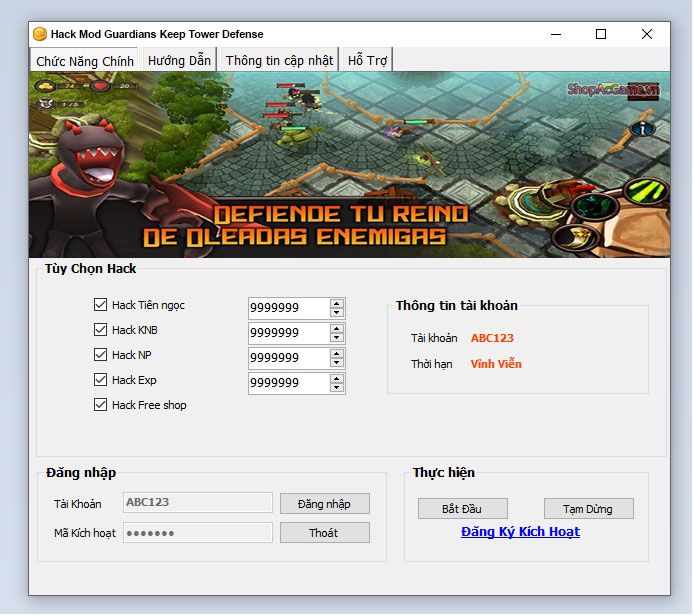
Task: Start the hack with Bắt Đầu button
Action: click(x=462, y=509)
